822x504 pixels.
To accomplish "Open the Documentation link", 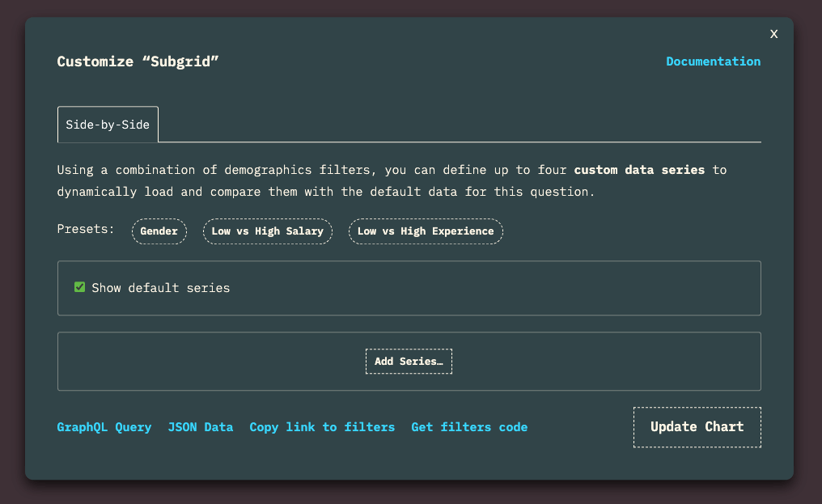I will coord(713,61).
